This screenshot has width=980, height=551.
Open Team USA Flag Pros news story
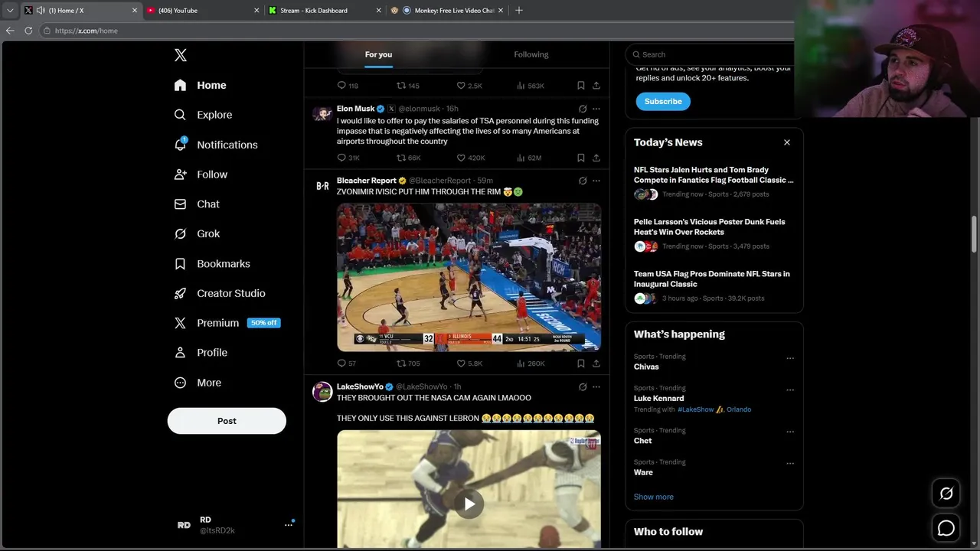(x=714, y=288)
